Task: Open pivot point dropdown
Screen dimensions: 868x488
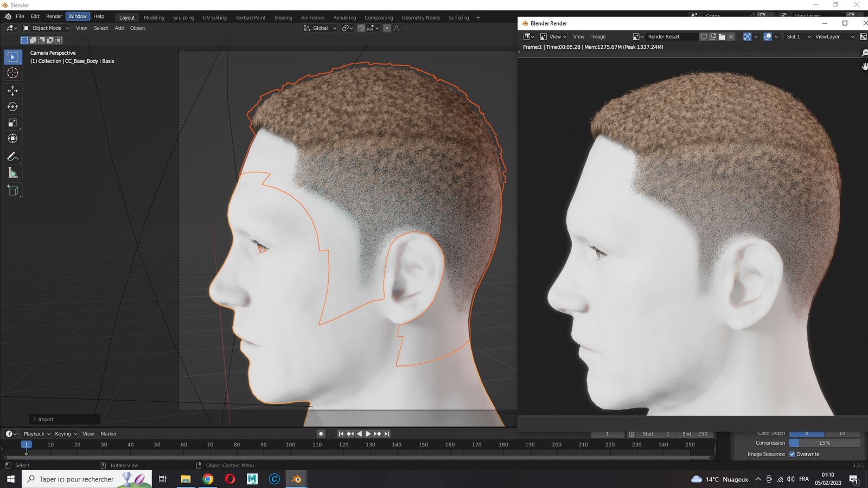Action: pyautogui.click(x=347, y=28)
